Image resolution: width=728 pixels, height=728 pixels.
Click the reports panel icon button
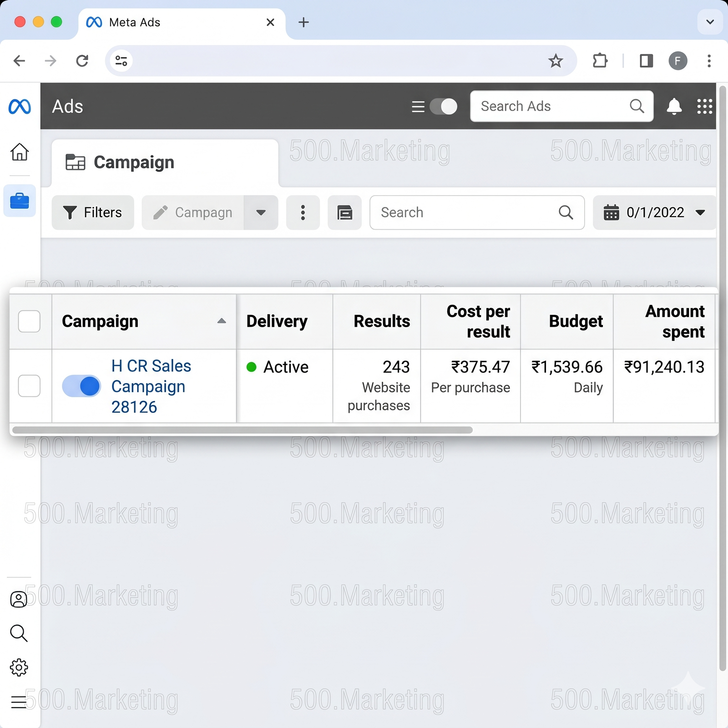coord(344,212)
